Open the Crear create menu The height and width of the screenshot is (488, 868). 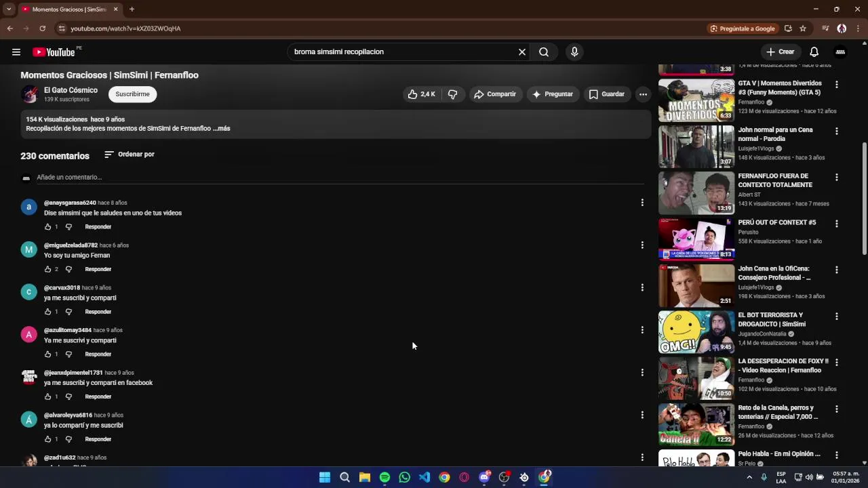(780, 52)
